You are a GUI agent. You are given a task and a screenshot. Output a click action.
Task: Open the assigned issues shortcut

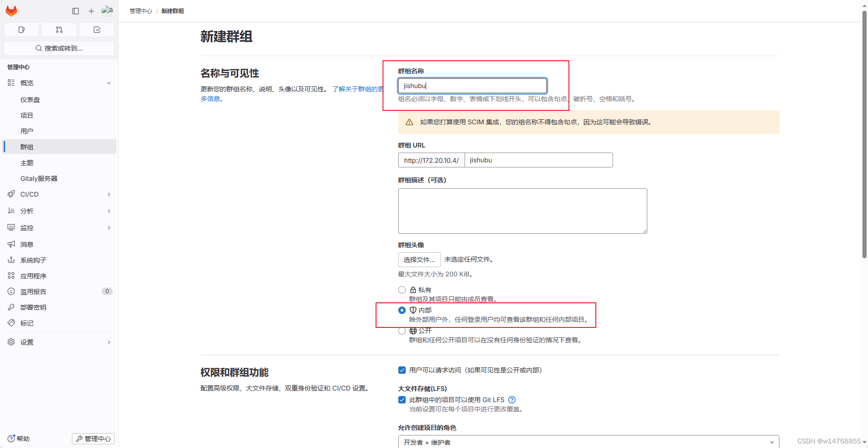tap(21, 30)
